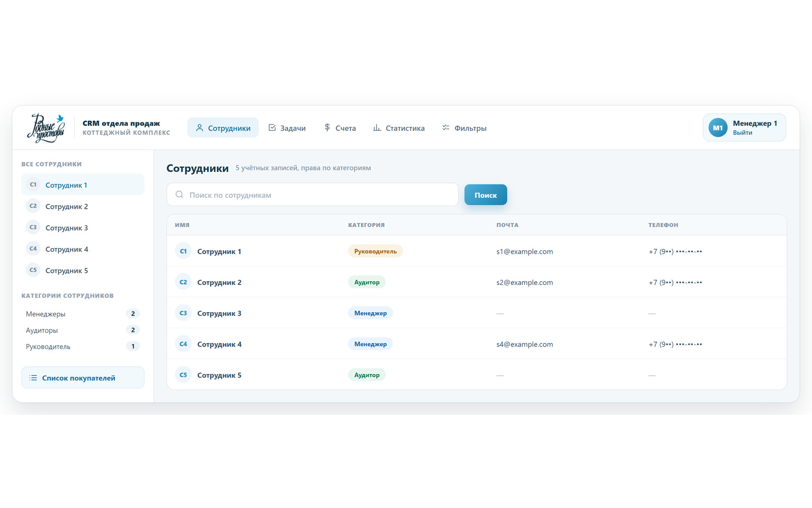The height and width of the screenshot is (508, 812).
Task: Select Сотрудник 1 in sidebar list
Action: coord(83,185)
